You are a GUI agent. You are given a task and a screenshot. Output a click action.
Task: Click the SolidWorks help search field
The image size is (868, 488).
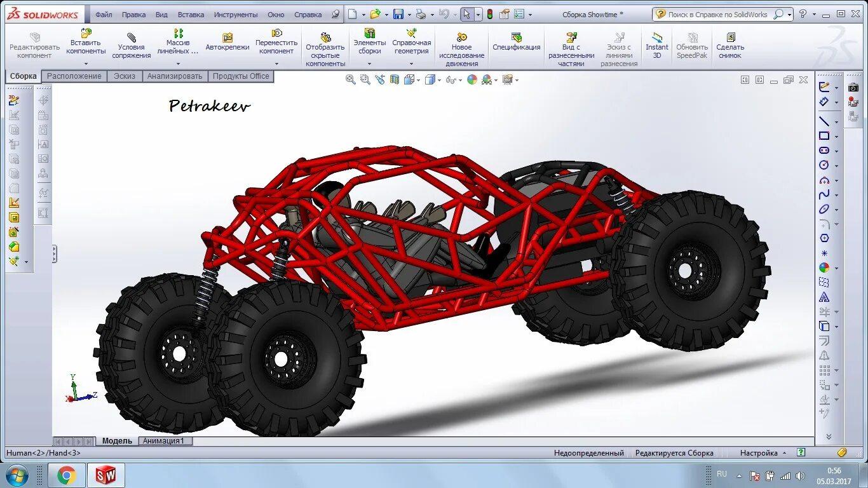(x=717, y=15)
